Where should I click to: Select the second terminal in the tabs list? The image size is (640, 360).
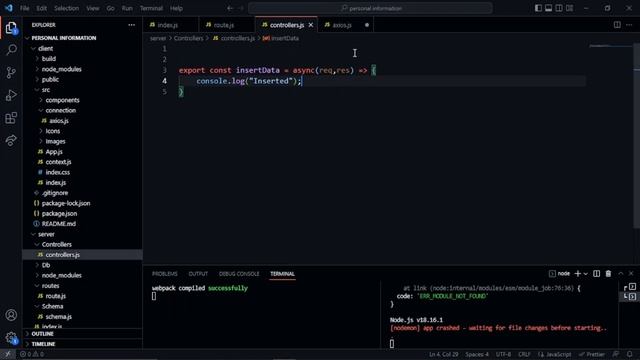click(629, 297)
